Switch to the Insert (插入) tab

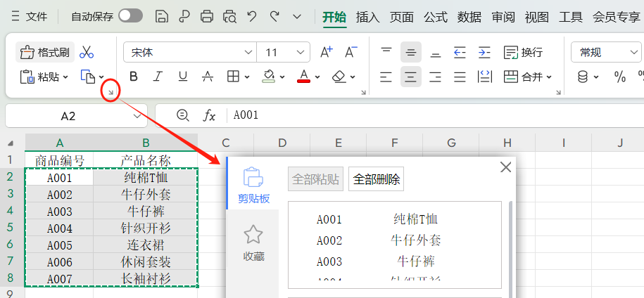click(367, 17)
